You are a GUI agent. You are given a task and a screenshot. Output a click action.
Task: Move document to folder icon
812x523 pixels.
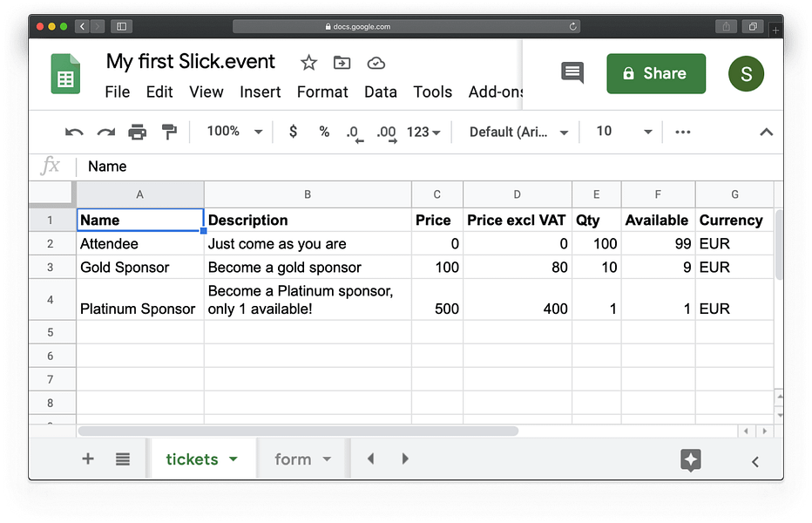coord(342,63)
